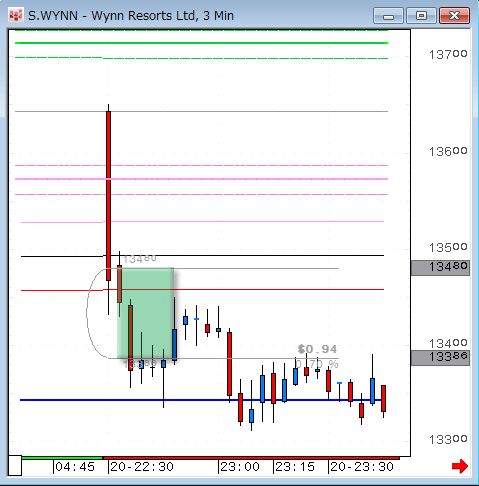
Task: Click the 13480 price marker on axis
Action: pos(440,268)
